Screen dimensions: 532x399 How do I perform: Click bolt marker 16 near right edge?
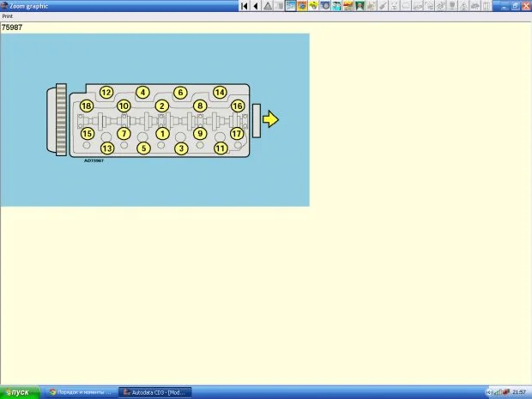point(238,106)
